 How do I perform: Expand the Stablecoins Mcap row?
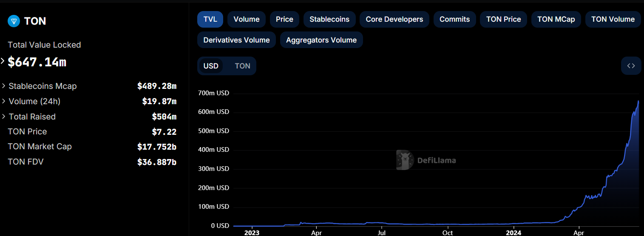tap(4, 86)
